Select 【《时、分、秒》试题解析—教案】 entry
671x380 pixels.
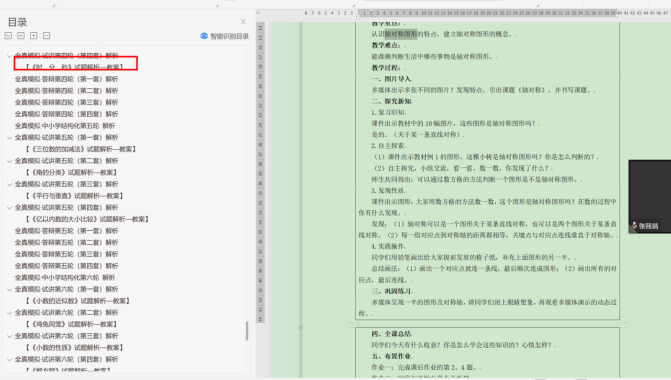[x=74, y=67]
